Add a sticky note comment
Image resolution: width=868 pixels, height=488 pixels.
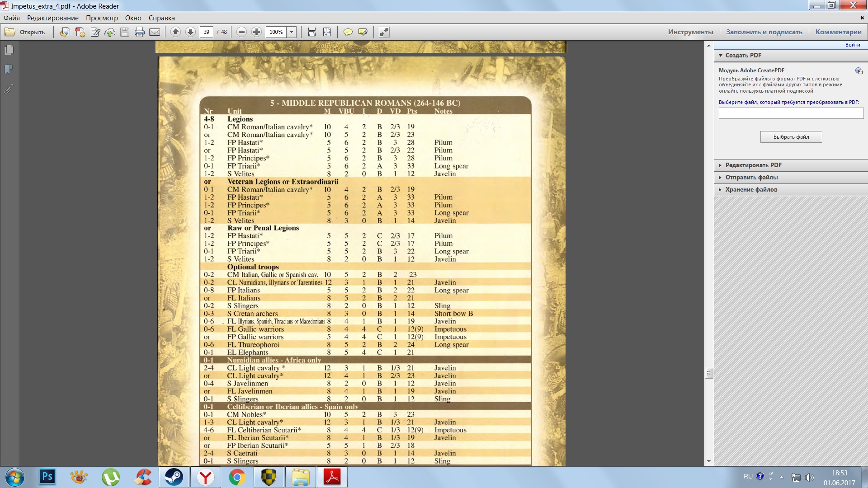348,32
